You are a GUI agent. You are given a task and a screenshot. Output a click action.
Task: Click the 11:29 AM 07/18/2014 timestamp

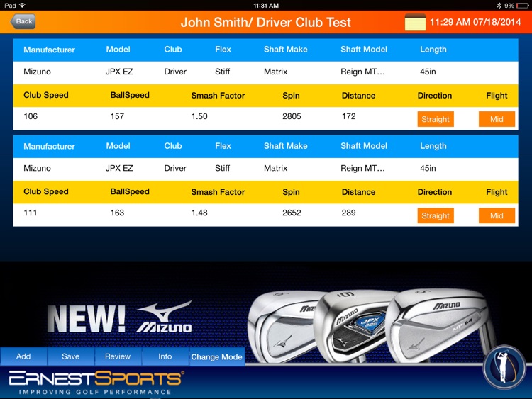coord(475,22)
